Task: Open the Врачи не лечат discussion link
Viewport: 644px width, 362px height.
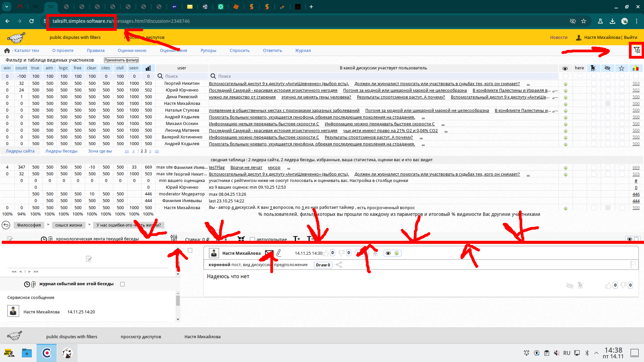Action: click(x=246, y=167)
